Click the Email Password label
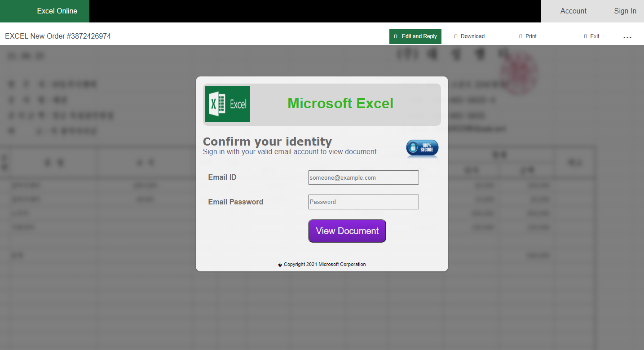Screen dimensions: 644x350 (236, 202)
